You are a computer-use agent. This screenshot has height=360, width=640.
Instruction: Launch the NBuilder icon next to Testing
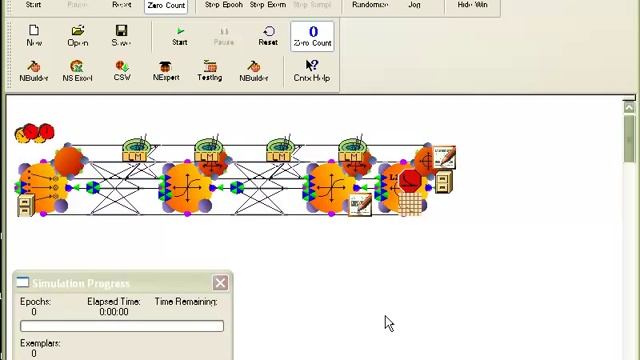(x=253, y=71)
